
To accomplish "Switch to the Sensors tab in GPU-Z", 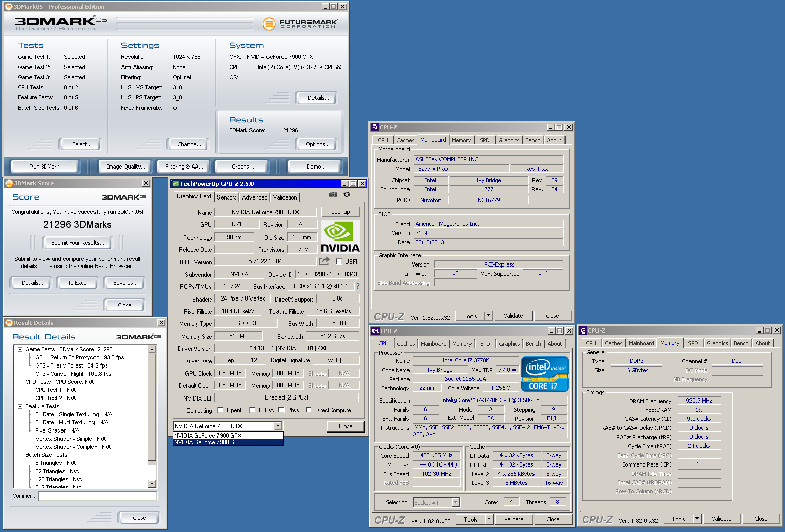I will tap(227, 197).
